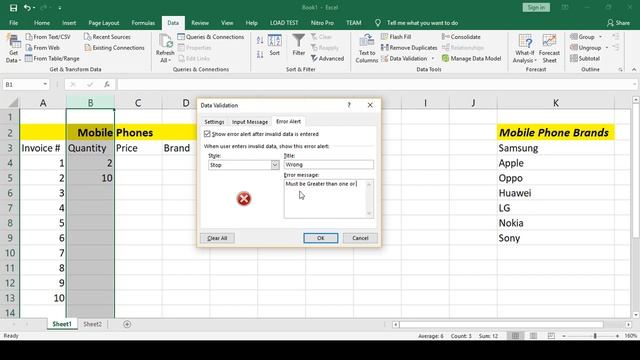The height and width of the screenshot is (360, 640).
Task: Toggle the Filter funnel
Action: pos(298,46)
